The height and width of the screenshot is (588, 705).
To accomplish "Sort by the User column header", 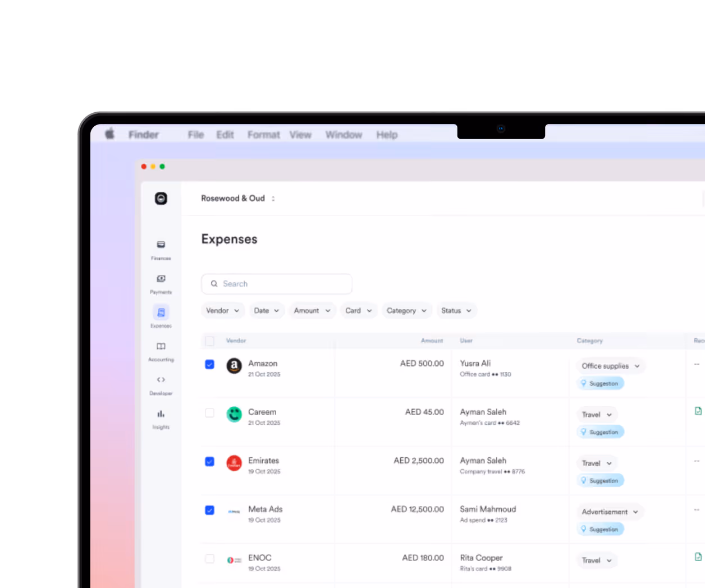I will [x=466, y=341].
